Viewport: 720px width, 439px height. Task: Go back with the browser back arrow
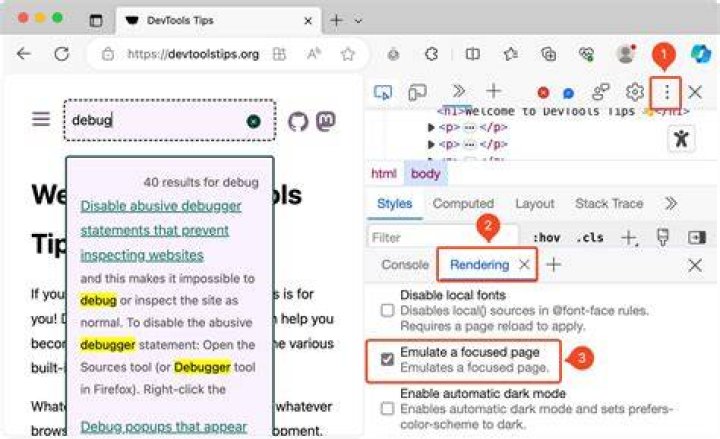tap(23, 54)
